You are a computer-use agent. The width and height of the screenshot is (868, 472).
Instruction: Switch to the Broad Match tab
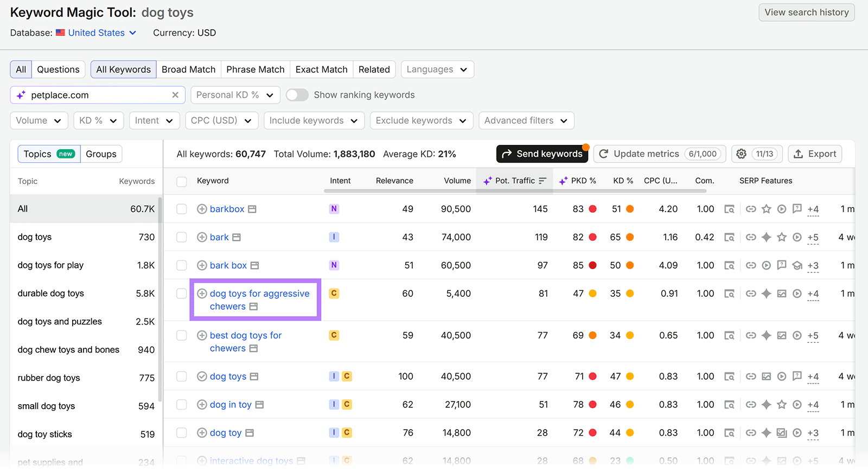pos(188,69)
